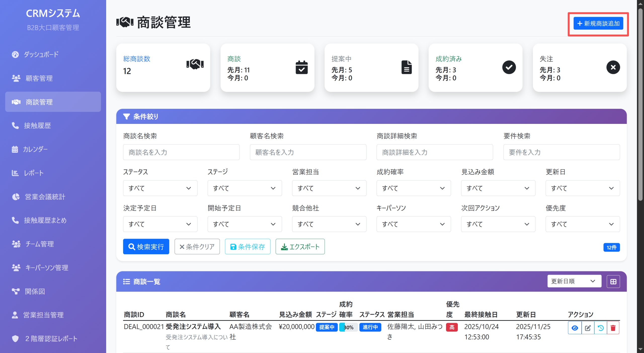Screen dimensions: 644x353
Task: Select the カレンダー calendar icon
Action: point(15,149)
